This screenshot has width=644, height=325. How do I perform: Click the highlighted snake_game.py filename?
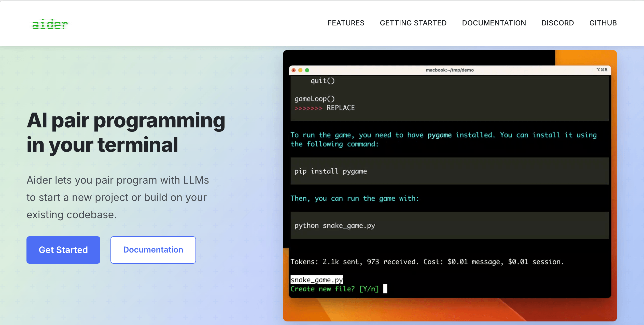tap(316, 280)
